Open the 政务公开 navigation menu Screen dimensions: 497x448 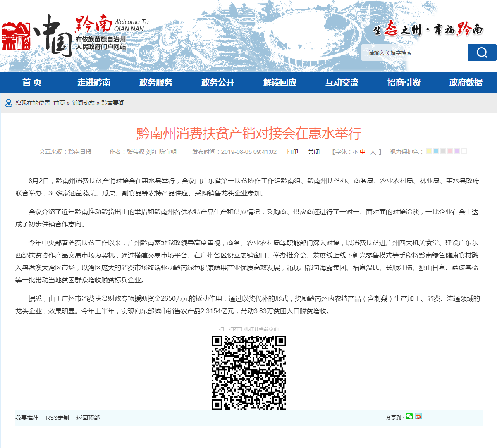point(217,82)
